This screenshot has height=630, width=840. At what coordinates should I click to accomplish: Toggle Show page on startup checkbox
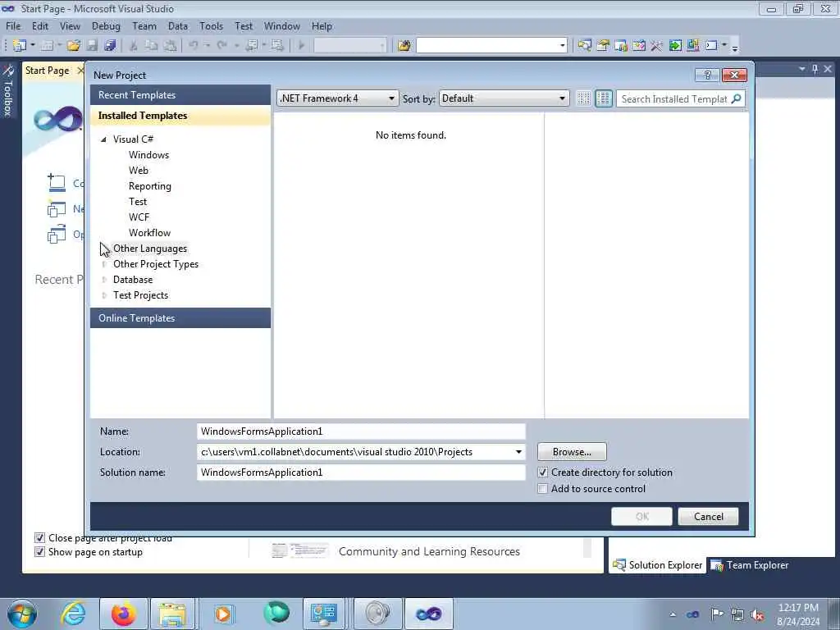tap(39, 552)
